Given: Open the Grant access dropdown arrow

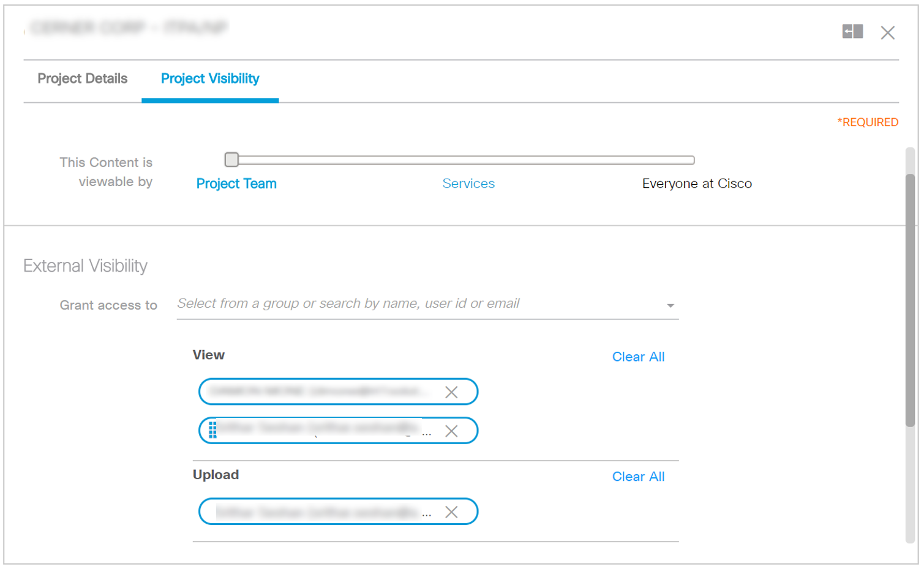Looking at the screenshot, I should click(x=670, y=305).
